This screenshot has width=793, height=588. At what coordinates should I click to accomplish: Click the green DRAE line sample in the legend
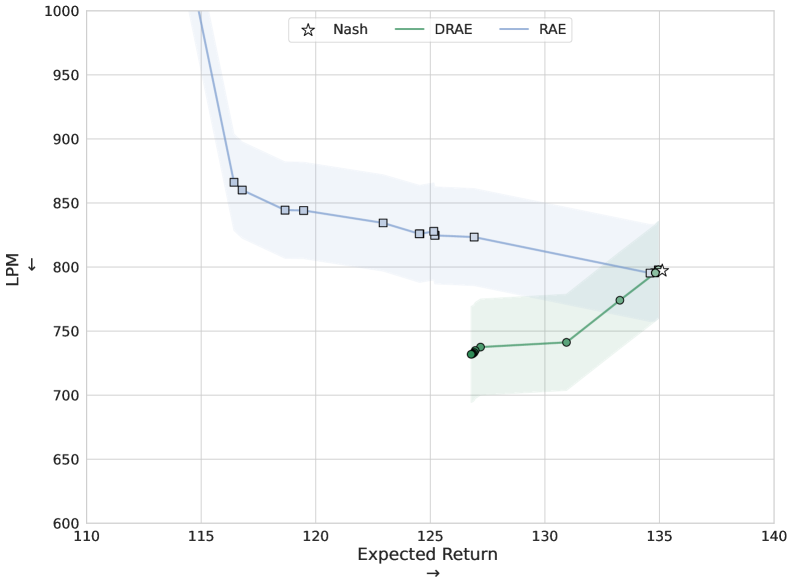[412, 30]
